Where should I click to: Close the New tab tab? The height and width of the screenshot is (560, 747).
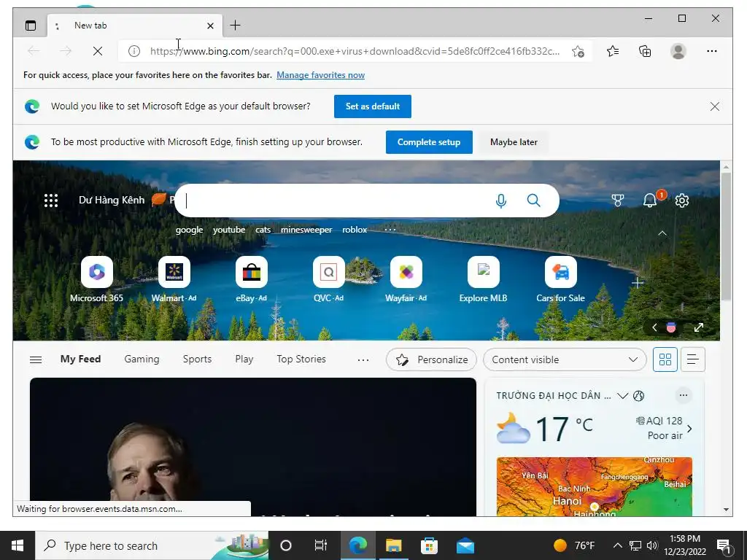click(x=210, y=26)
